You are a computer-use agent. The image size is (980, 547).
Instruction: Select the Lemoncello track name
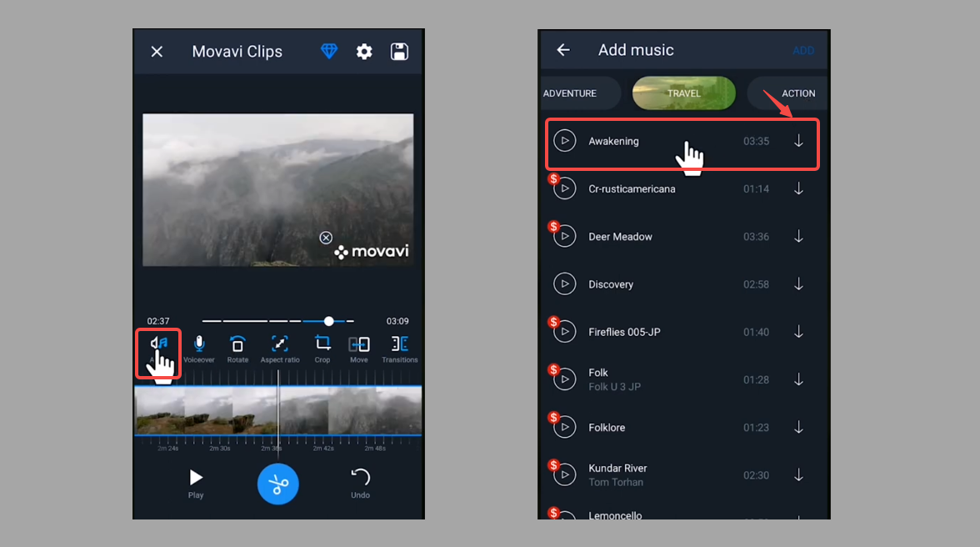(615, 515)
